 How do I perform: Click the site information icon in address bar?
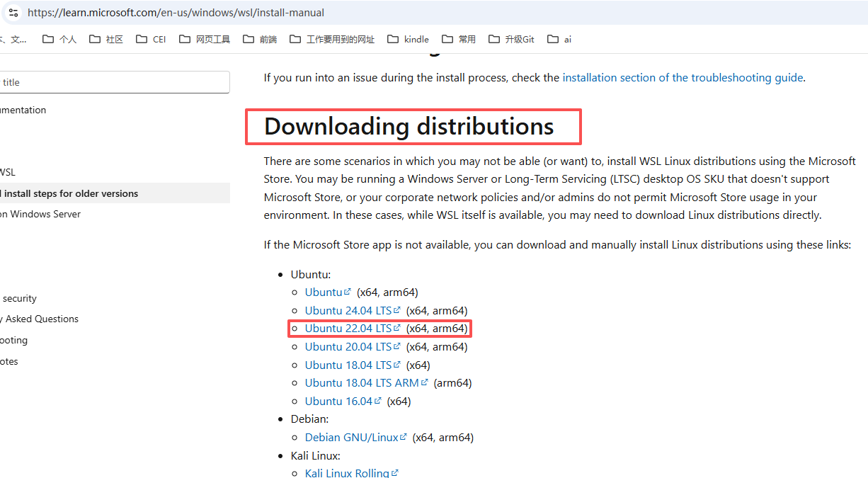[x=13, y=13]
